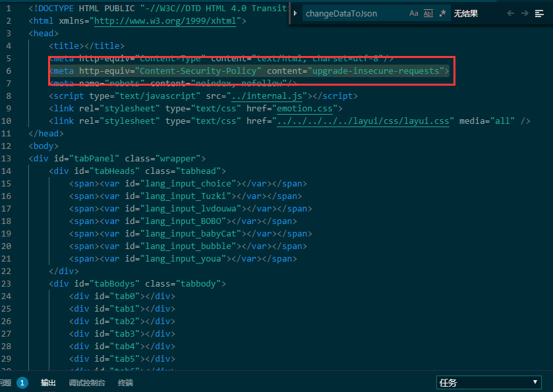Image resolution: width=553 pixels, height=392 pixels.
Task: Click line number 23 in gutter
Action: coord(6,284)
